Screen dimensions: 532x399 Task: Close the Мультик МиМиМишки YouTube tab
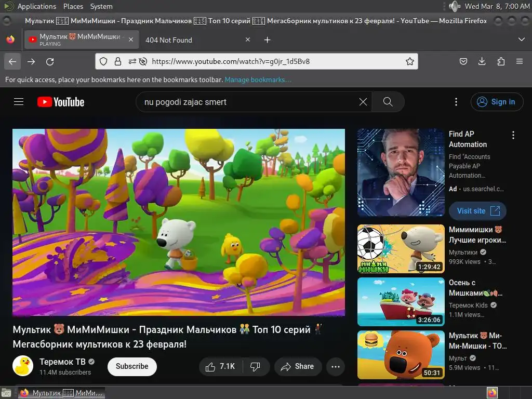[x=131, y=39]
